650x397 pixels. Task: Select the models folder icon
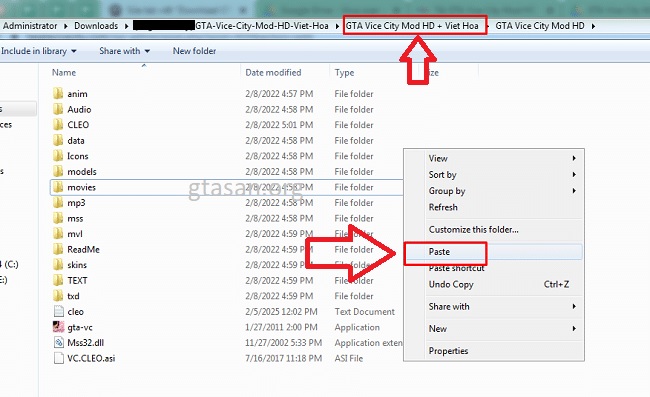(58, 172)
